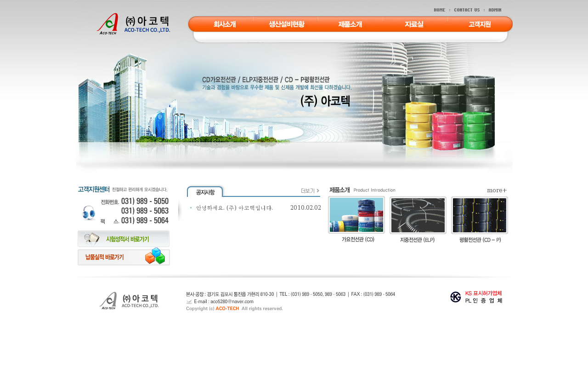Select the 공지사항 tab
This screenshot has height=368, width=588.
click(x=205, y=192)
